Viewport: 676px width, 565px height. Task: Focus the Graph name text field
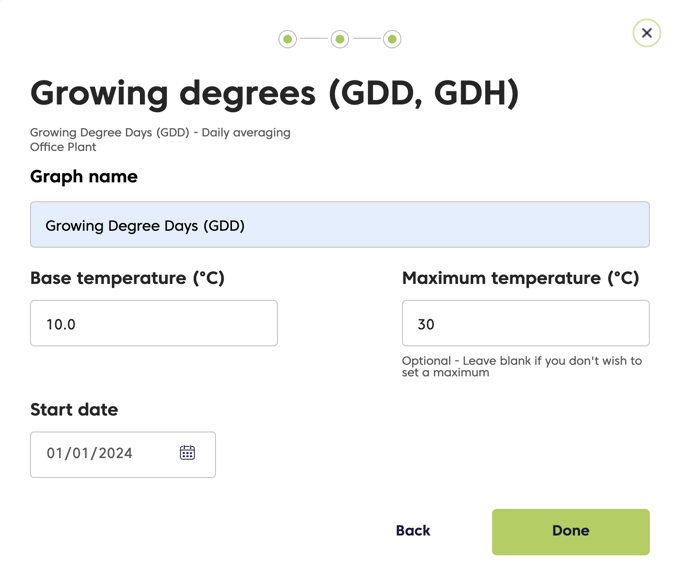point(340,225)
